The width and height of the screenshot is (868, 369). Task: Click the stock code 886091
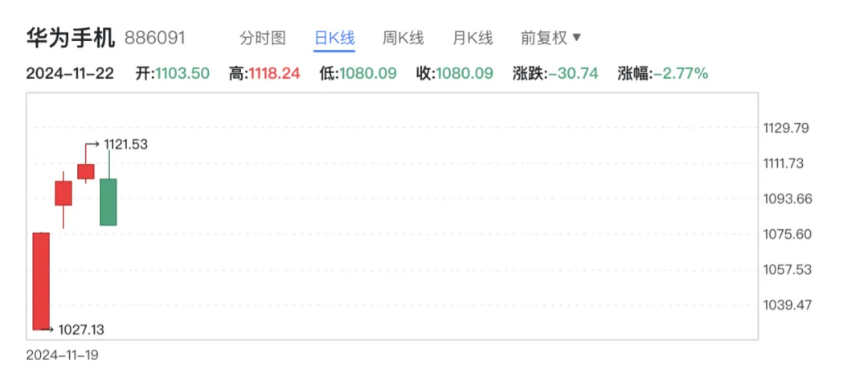pyautogui.click(x=154, y=39)
